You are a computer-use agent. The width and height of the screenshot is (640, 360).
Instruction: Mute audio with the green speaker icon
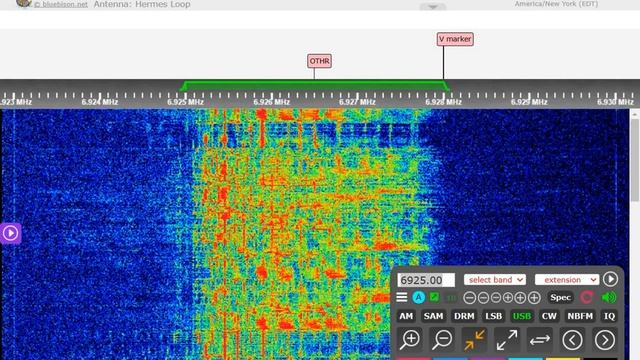(609, 297)
